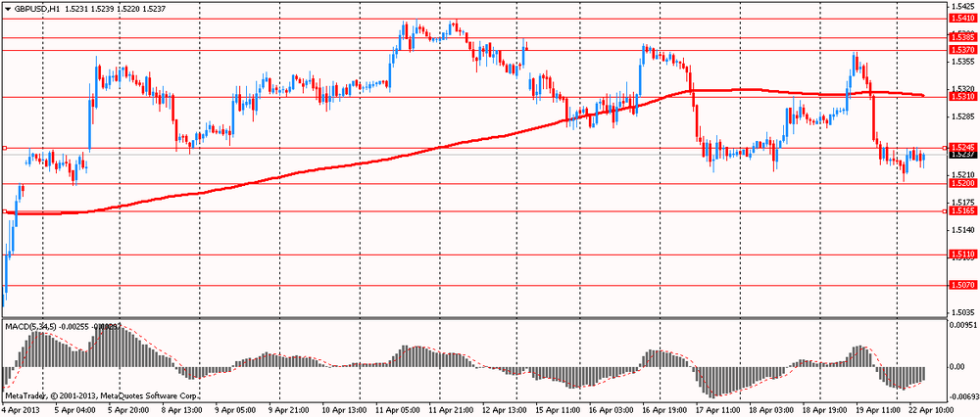Click the 5 Apr 20:00 time label
The width and height of the screenshot is (980, 417).
click(x=129, y=411)
